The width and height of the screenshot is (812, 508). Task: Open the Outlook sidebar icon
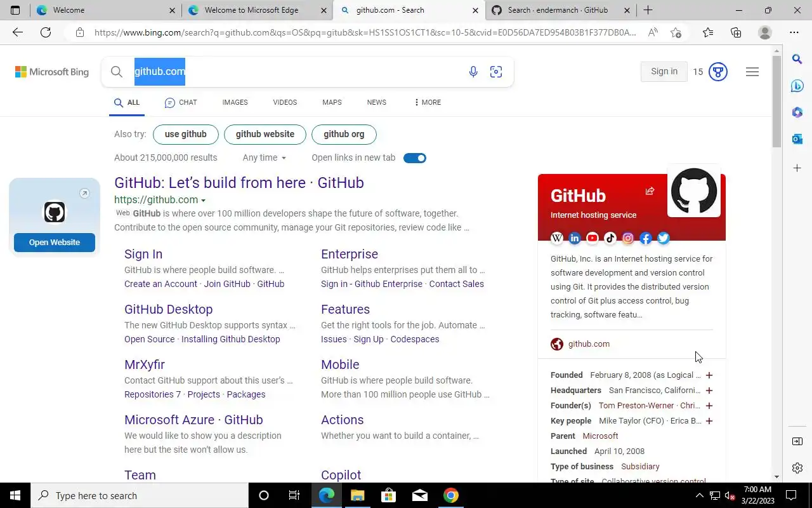797,138
